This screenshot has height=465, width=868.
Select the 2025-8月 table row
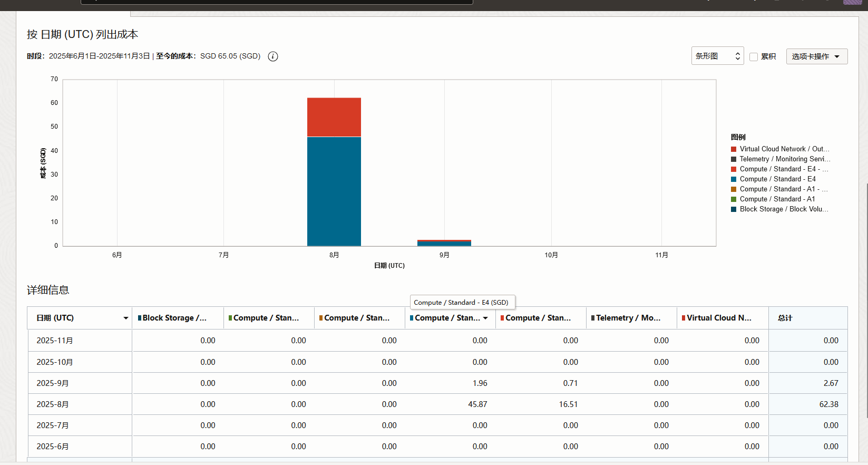pyautogui.click(x=437, y=404)
